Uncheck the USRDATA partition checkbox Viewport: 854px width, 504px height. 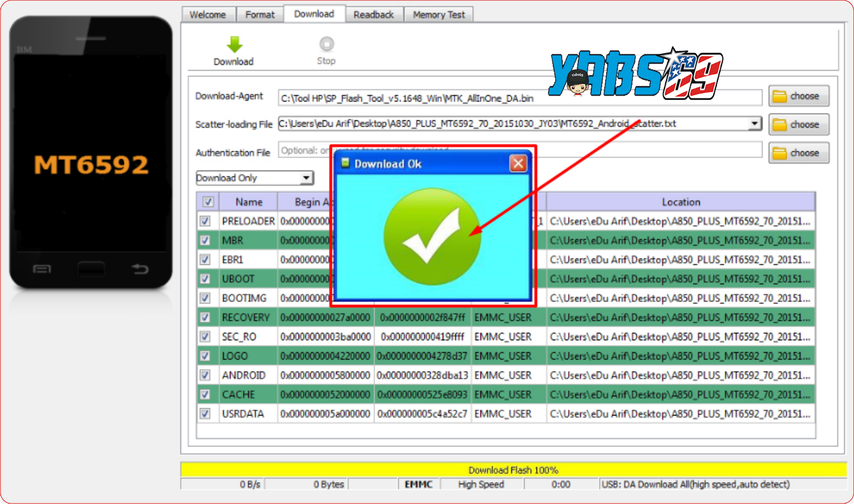[x=205, y=413]
